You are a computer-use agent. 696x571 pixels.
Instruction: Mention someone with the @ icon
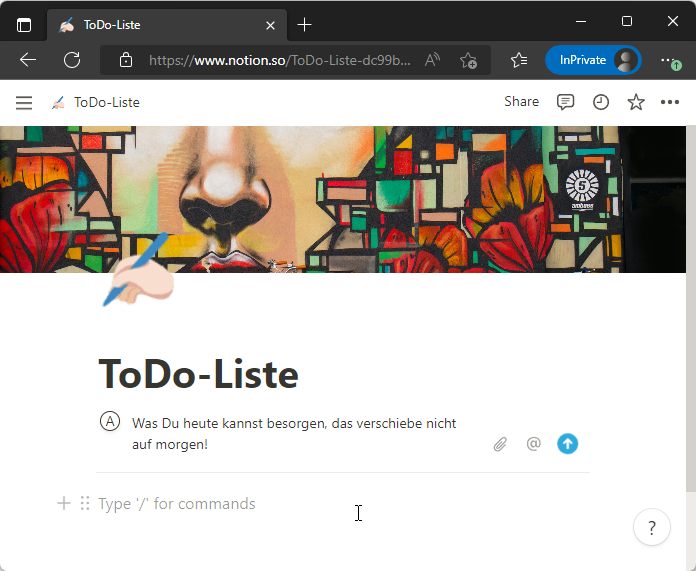(533, 443)
